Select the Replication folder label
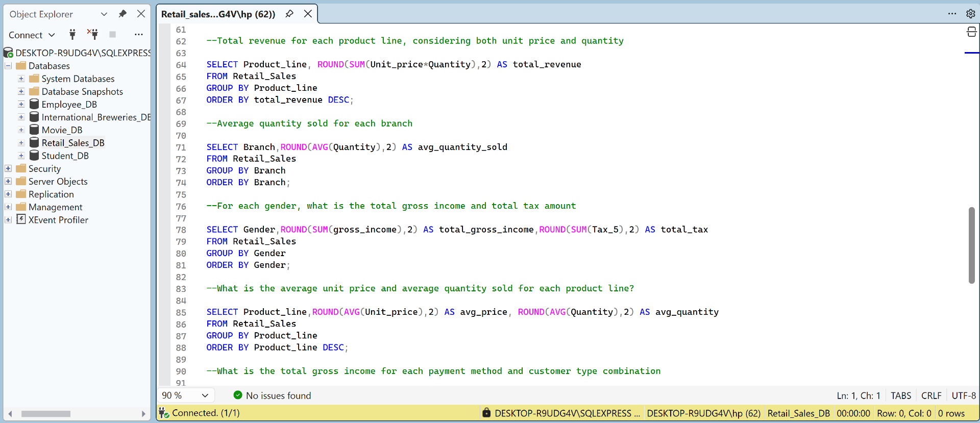 coord(51,194)
